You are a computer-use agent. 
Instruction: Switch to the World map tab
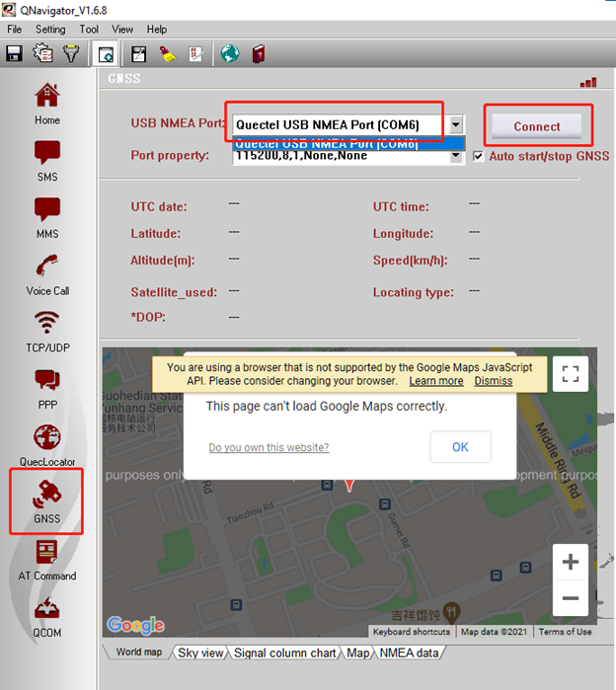(x=139, y=652)
